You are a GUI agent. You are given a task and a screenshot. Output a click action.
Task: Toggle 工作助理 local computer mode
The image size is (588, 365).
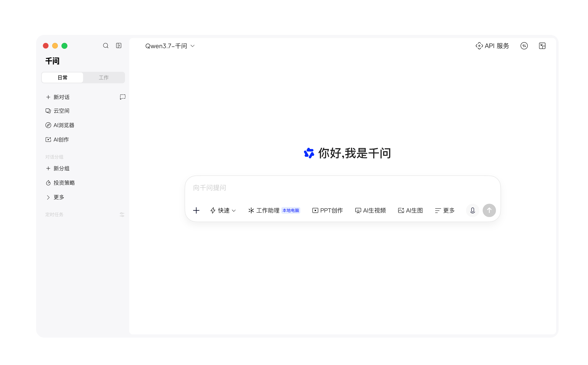[x=274, y=210]
